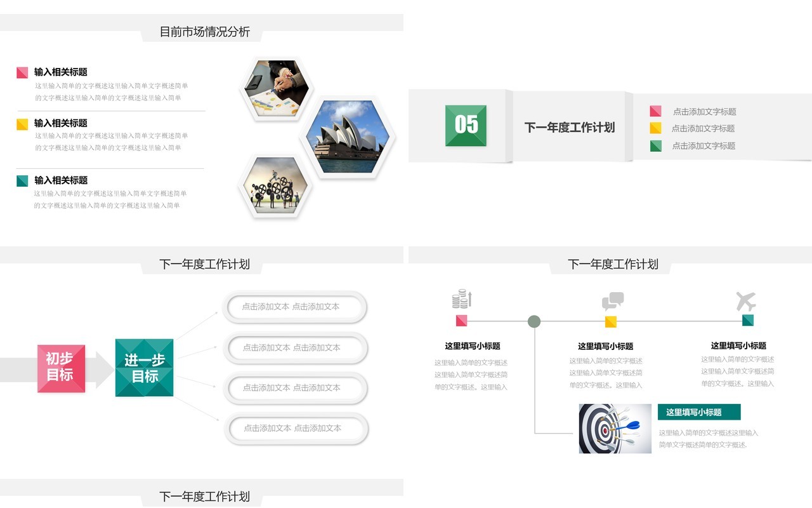Select the 这里填写小标题 heading under the airplane icon
This screenshot has width=812, height=508.
(738, 345)
